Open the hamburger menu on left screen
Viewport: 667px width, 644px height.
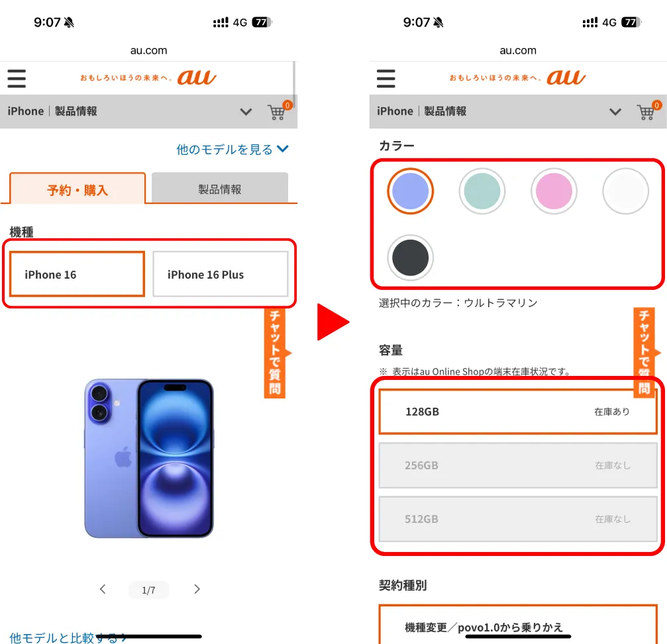tap(17, 79)
